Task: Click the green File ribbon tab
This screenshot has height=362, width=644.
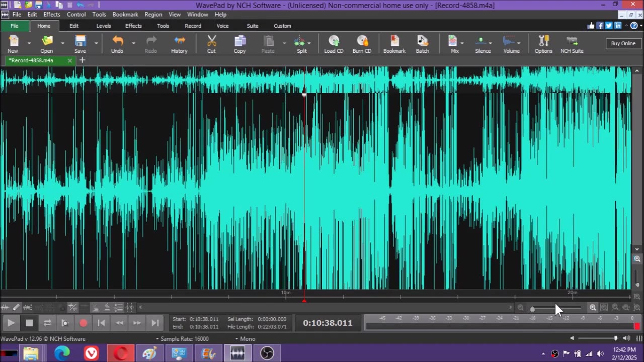Action: (15, 26)
